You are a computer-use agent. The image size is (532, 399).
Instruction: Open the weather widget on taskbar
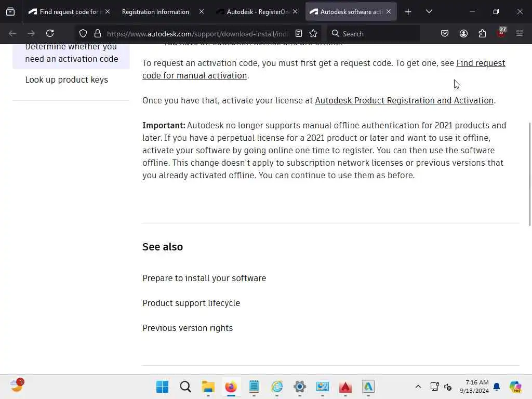coord(17,386)
